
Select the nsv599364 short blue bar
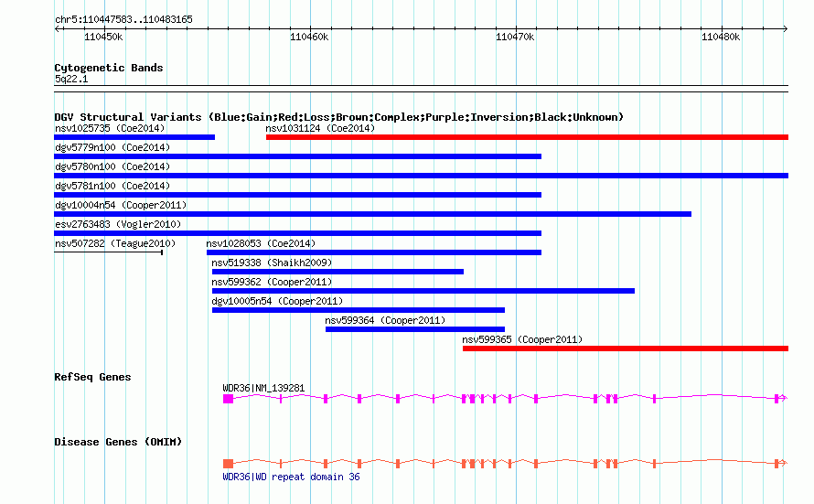[x=415, y=329]
